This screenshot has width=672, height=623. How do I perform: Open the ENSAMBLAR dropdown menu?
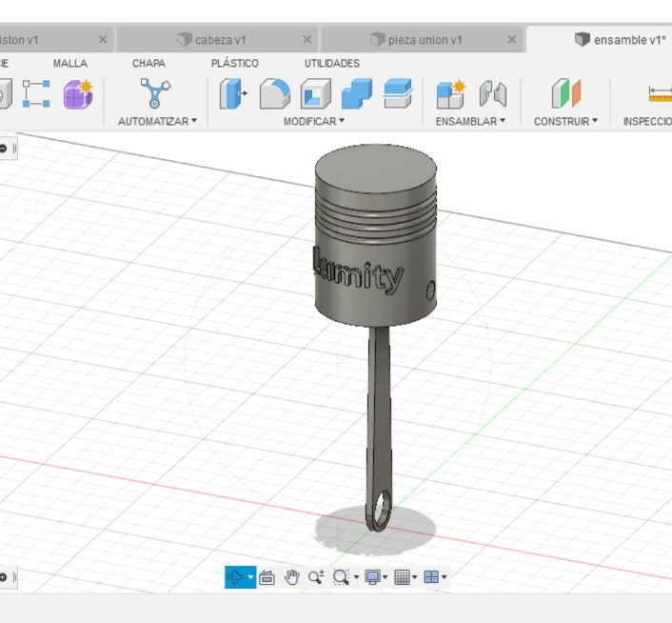coord(470,121)
